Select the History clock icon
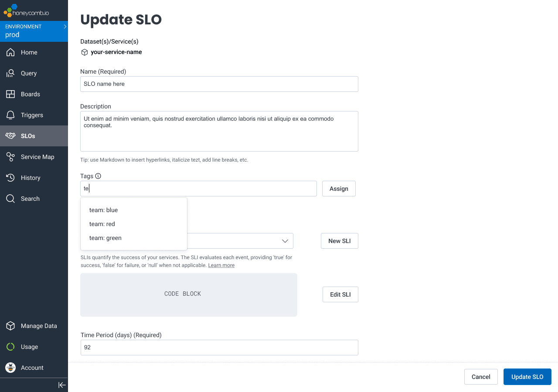 click(10, 177)
